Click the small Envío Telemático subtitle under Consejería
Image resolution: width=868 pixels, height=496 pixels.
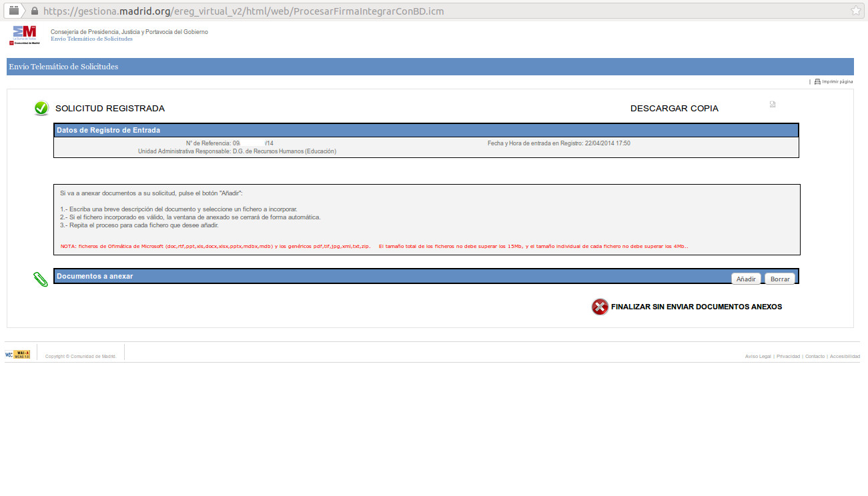point(91,39)
